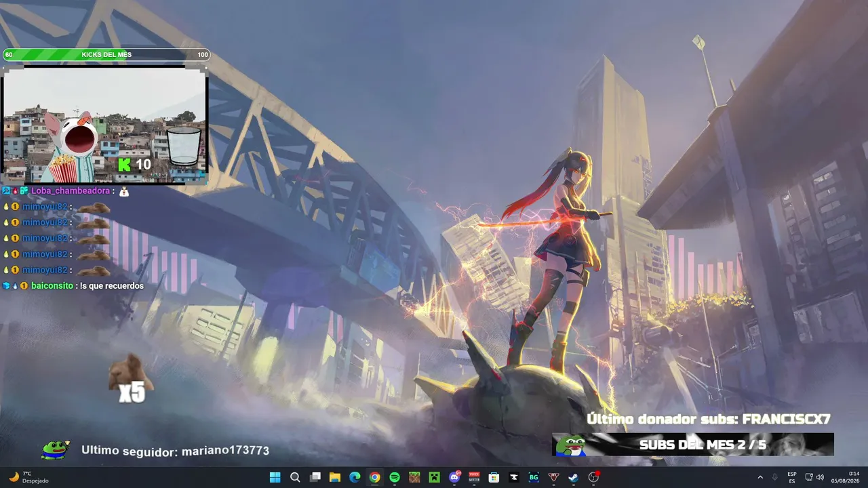
Task: Open taskbar Search
Action: click(295, 477)
